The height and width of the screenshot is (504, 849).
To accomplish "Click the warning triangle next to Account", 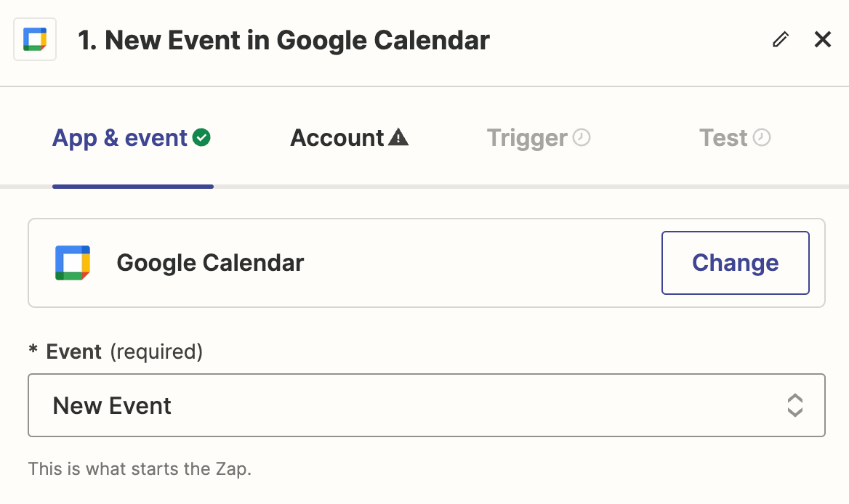I will click(x=398, y=137).
